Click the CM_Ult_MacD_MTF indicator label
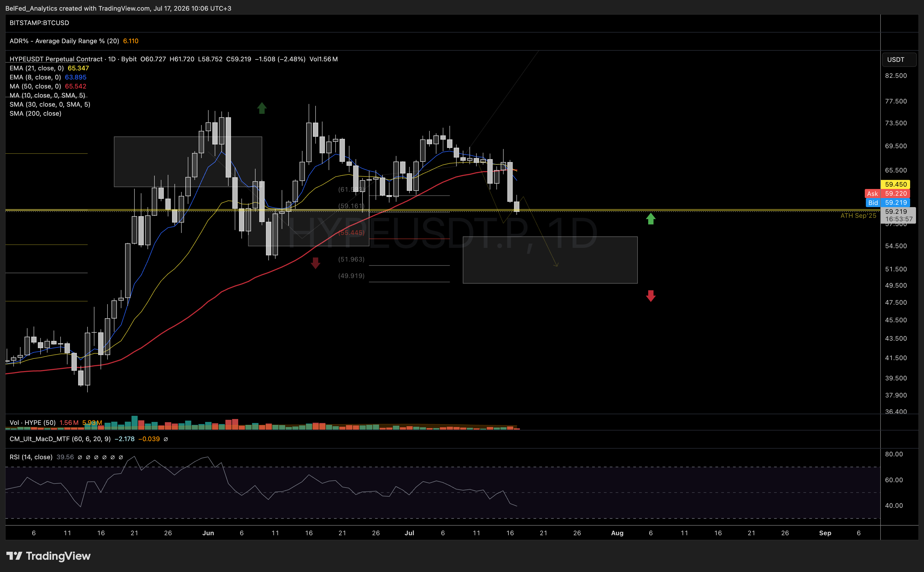The image size is (924, 572). [60, 439]
